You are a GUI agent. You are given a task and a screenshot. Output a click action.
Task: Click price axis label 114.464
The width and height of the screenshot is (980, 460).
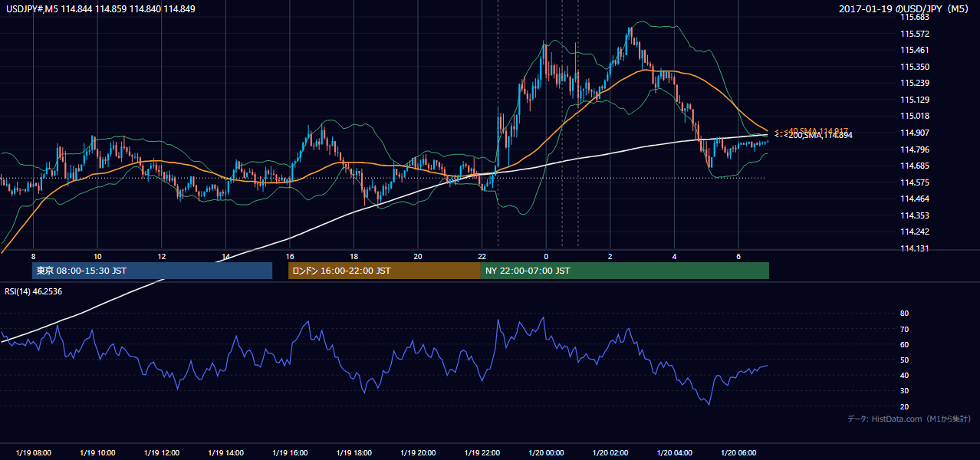coord(915,199)
